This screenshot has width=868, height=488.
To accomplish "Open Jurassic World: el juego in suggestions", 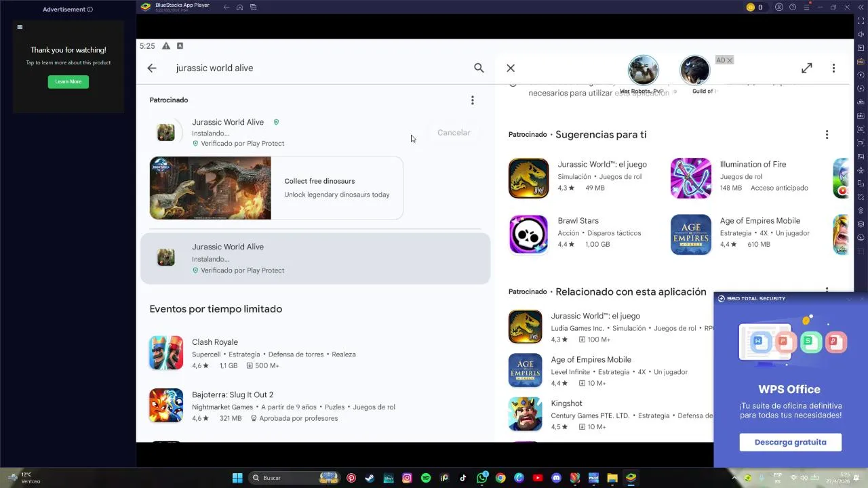I will tap(529, 178).
